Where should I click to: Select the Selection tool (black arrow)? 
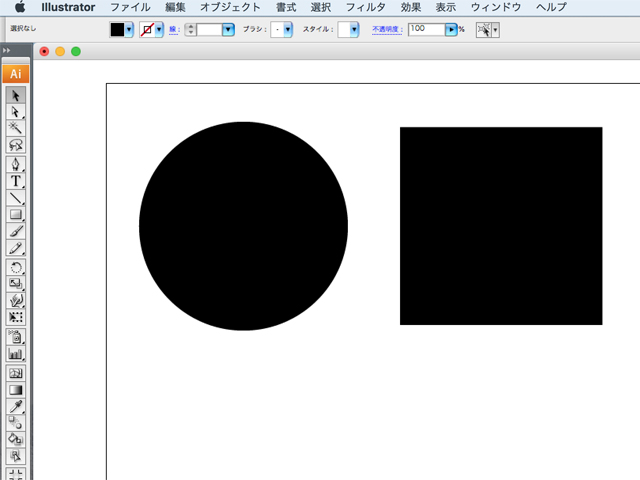pyautogui.click(x=16, y=95)
